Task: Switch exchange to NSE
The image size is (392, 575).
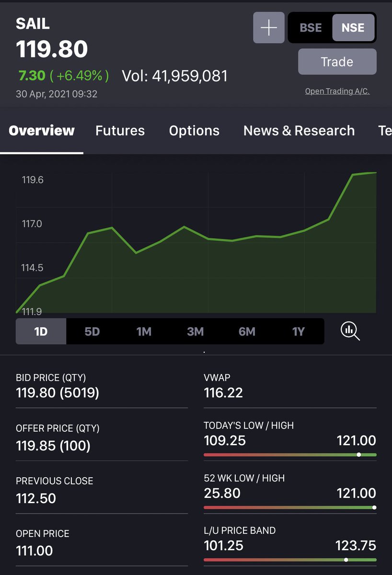Action: coord(353,28)
